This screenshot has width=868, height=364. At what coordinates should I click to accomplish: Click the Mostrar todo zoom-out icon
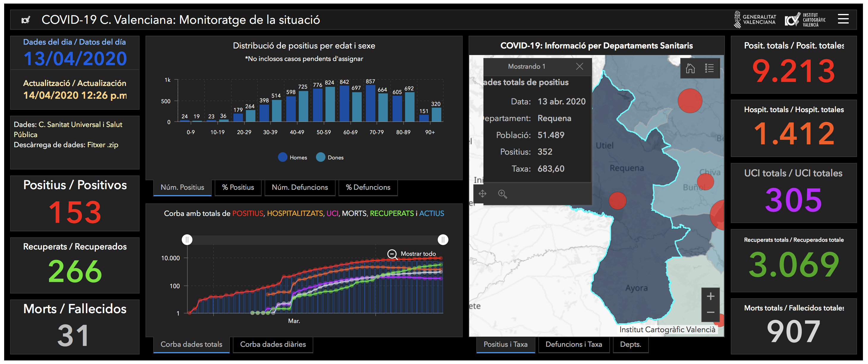click(x=392, y=254)
